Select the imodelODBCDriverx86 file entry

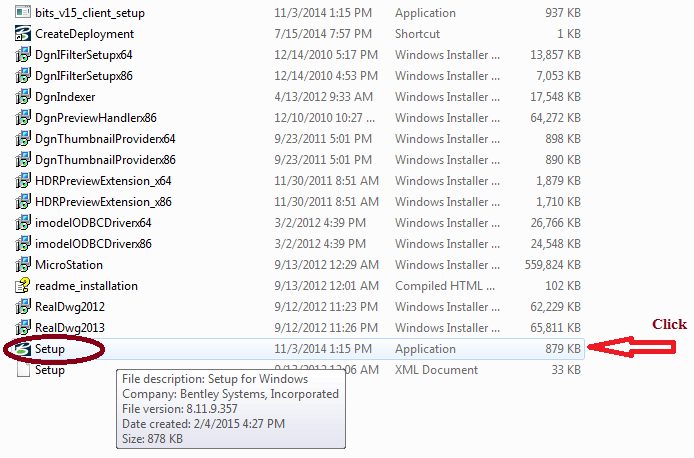tap(93, 244)
